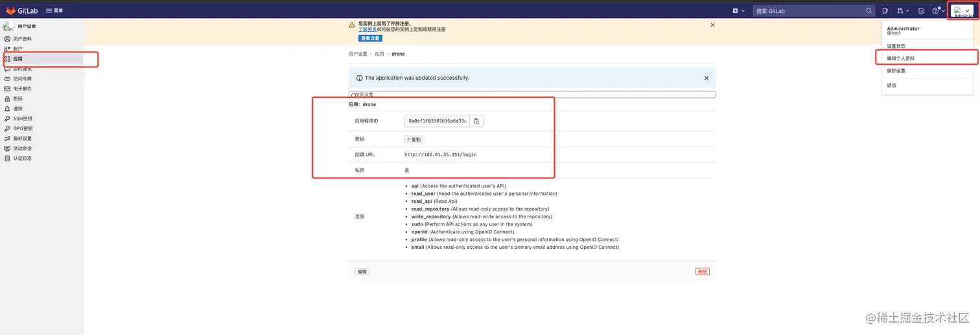Click the 查看设置 button
This screenshot has height=335, width=980.
[370, 38]
